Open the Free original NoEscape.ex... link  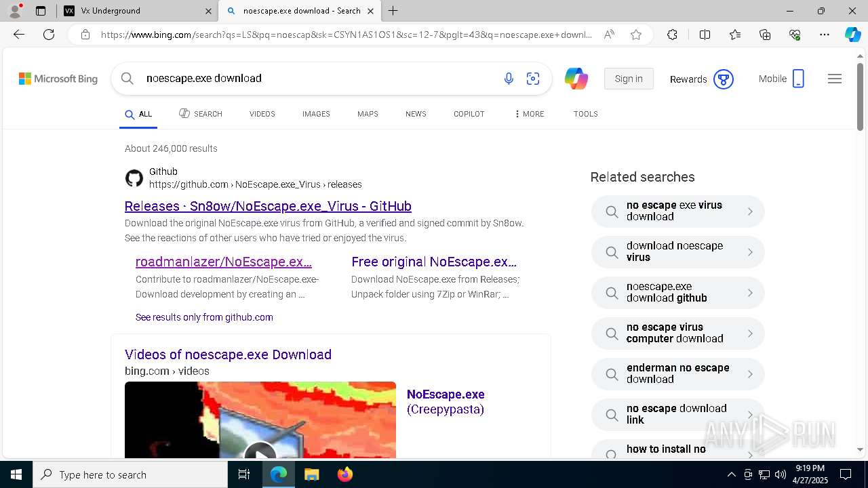[x=434, y=262]
